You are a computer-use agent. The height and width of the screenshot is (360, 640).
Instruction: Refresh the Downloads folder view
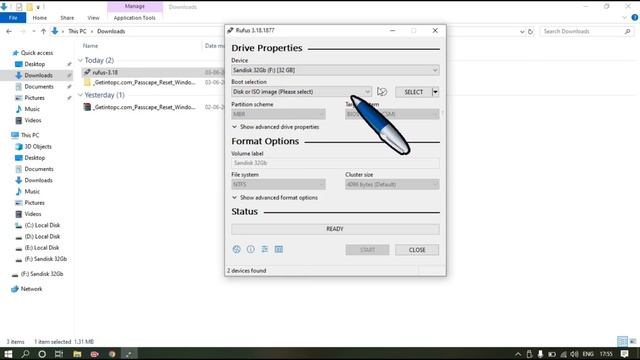tap(530, 31)
